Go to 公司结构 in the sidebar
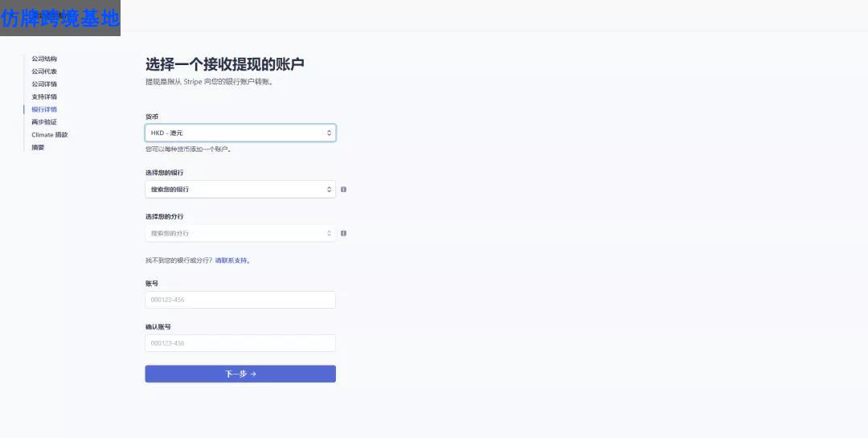The width and height of the screenshot is (868, 438). pos(44,59)
